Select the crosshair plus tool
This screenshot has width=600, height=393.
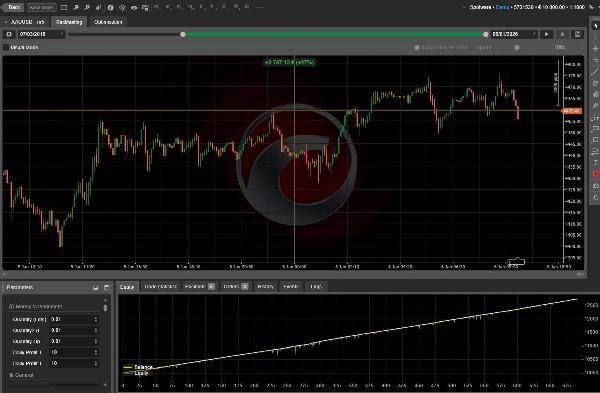pos(595,49)
